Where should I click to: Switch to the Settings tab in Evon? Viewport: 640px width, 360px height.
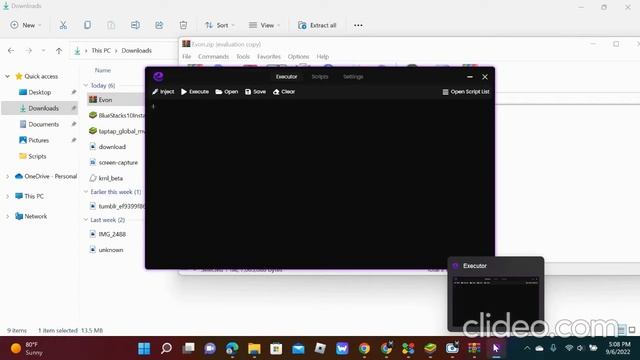(x=353, y=77)
